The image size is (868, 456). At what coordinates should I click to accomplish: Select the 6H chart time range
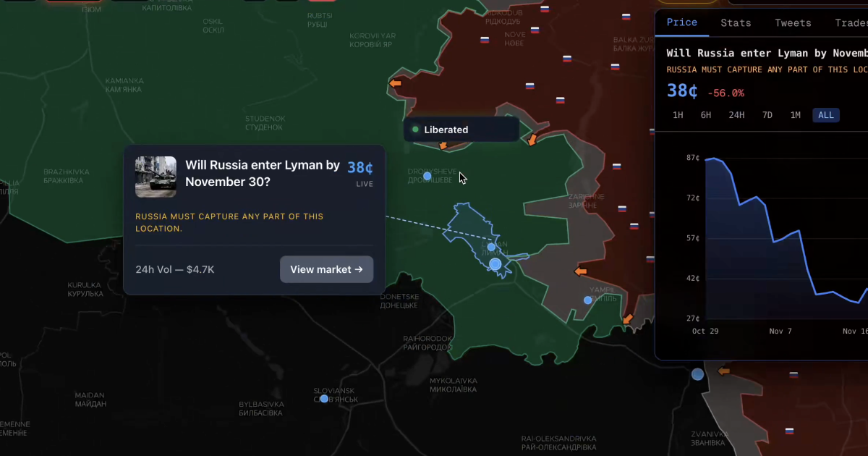coord(706,115)
